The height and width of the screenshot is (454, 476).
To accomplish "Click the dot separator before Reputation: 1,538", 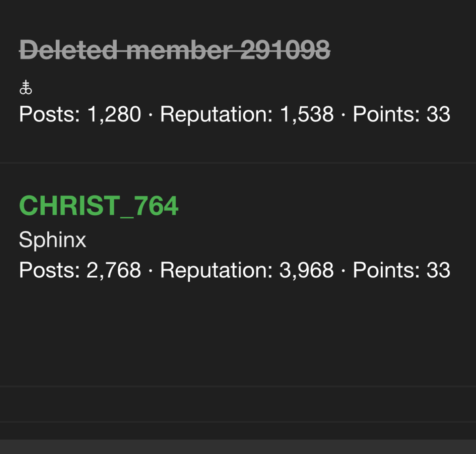I will click(151, 115).
